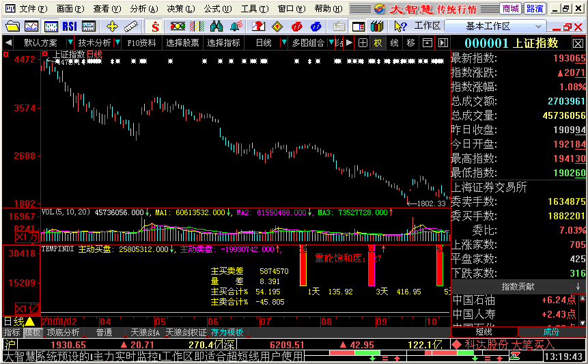Click the 选择指标 button

223,43
